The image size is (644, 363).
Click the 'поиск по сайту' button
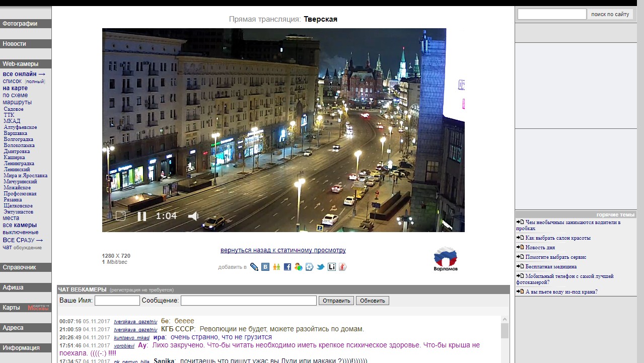(x=610, y=14)
